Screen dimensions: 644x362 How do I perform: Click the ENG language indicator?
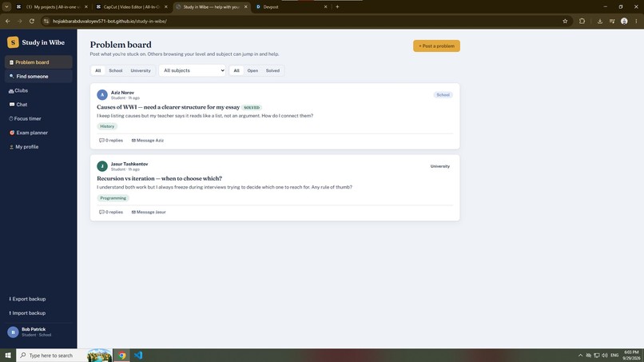614,356
